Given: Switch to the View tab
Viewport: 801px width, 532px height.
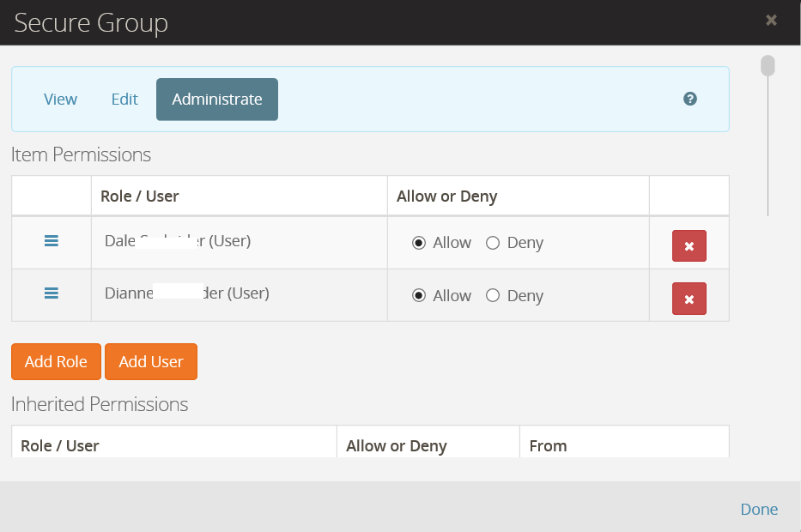Looking at the screenshot, I should [60, 100].
